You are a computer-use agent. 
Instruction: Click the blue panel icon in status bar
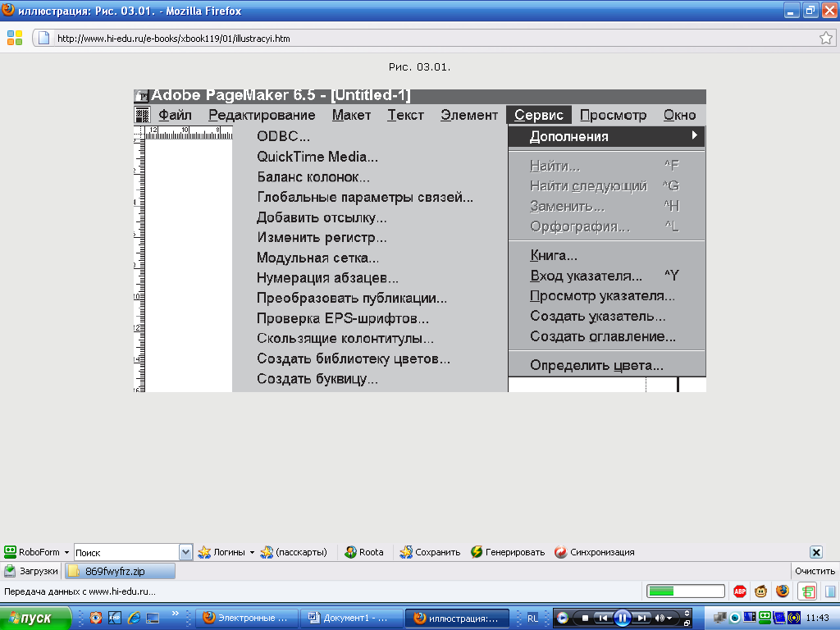pos(830,591)
